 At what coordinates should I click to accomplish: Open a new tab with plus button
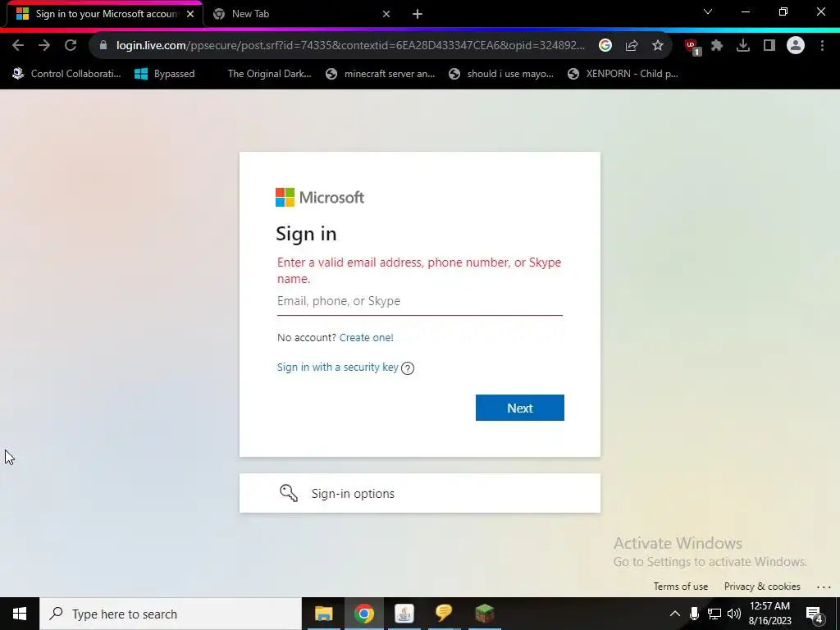(418, 14)
